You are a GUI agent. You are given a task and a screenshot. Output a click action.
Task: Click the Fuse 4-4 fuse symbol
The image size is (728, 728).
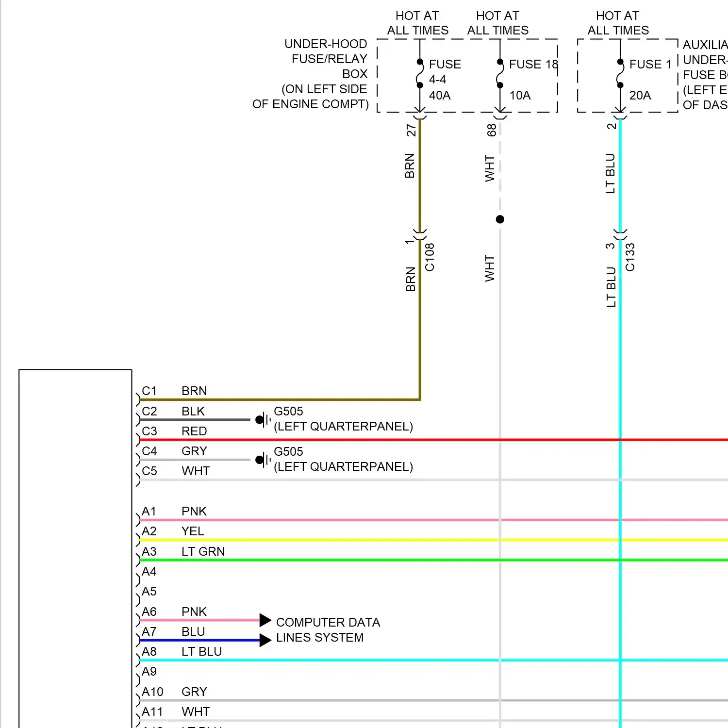coord(420,74)
